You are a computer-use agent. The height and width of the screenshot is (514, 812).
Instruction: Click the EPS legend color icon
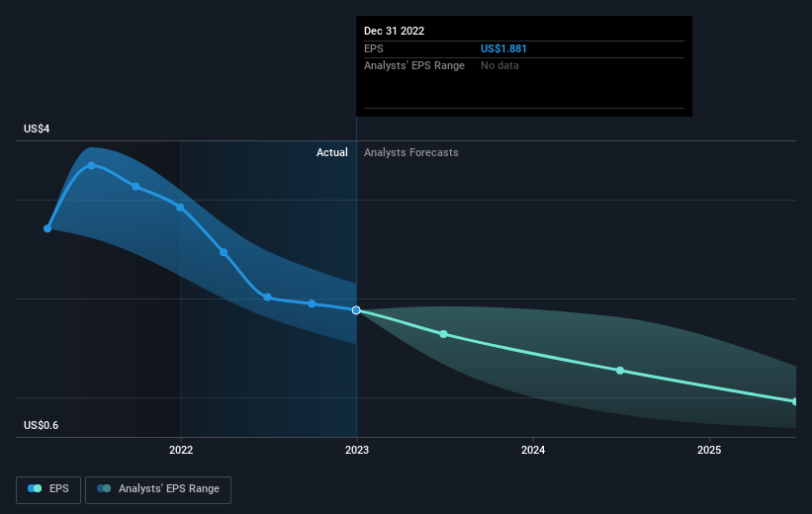[35, 488]
